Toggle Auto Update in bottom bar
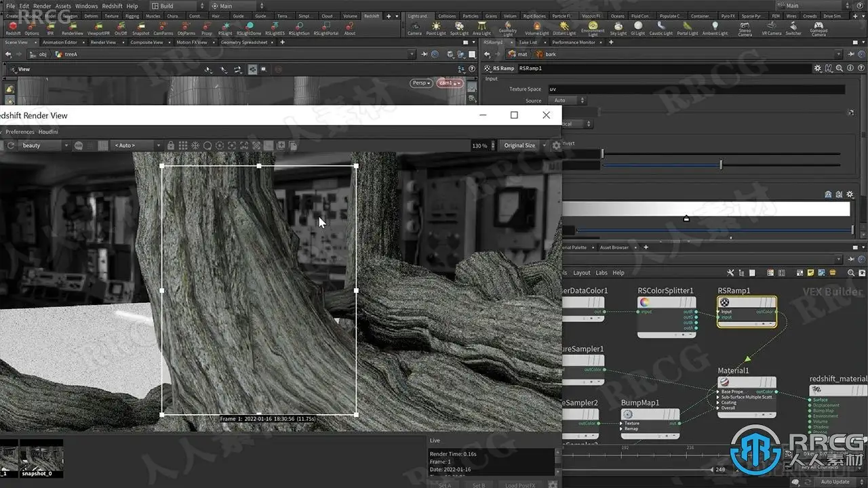868x488 pixels. (x=835, y=482)
